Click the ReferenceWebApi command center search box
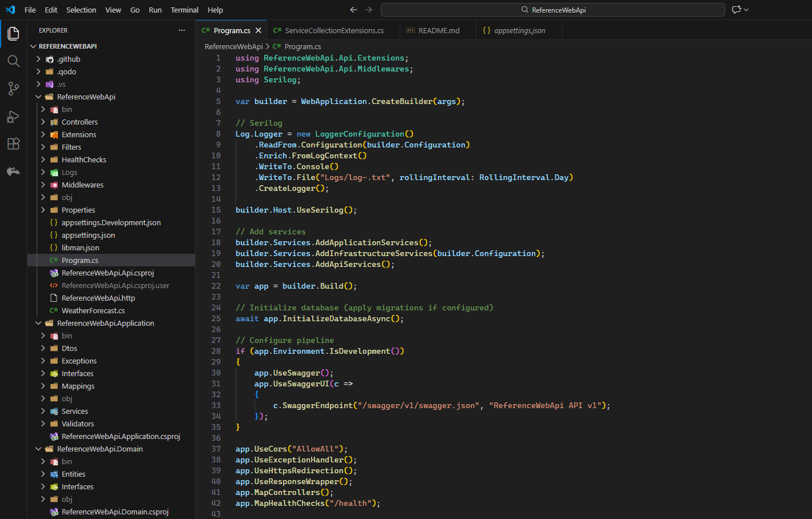 (x=553, y=10)
